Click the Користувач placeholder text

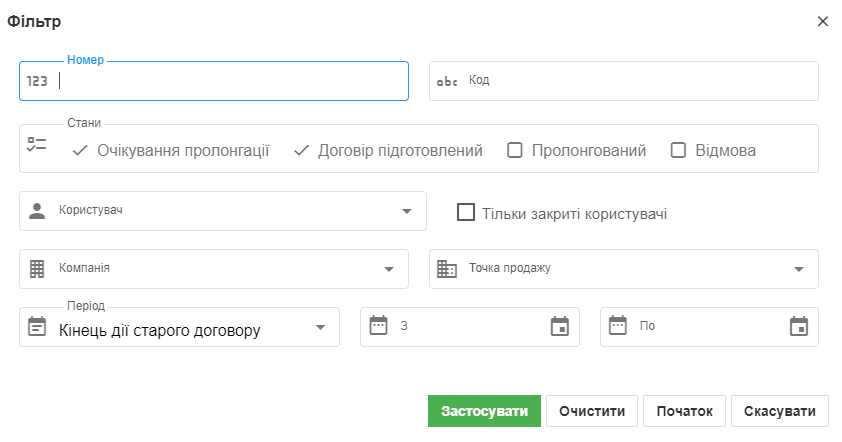(x=91, y=210)
